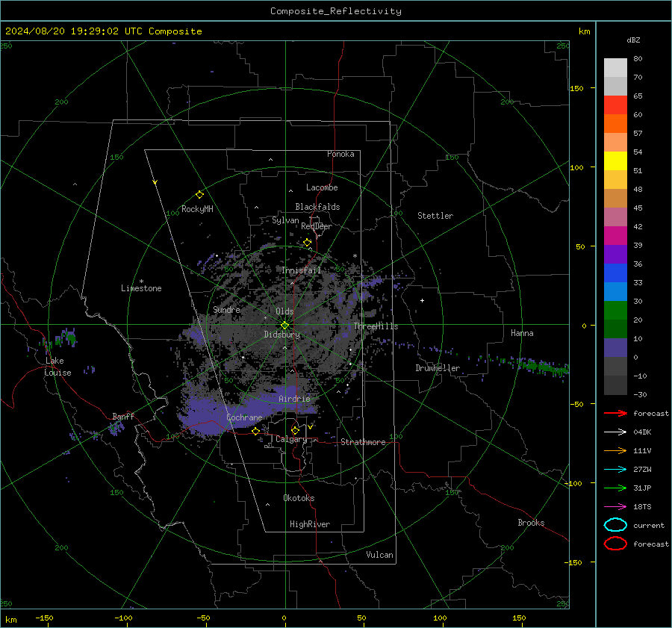The width and height of the screenshot is (672, 628).
Task: Click the asterisk marker above Limestone
Action: coord(141,282)
